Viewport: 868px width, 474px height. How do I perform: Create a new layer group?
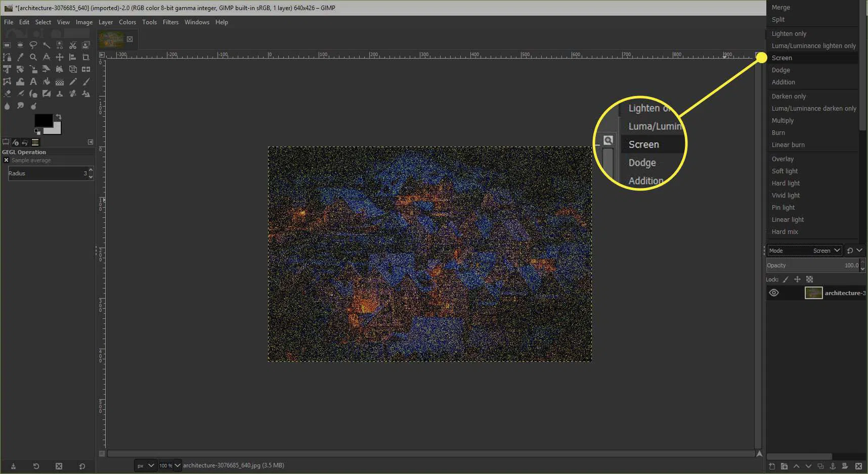(x=784, y=466)
